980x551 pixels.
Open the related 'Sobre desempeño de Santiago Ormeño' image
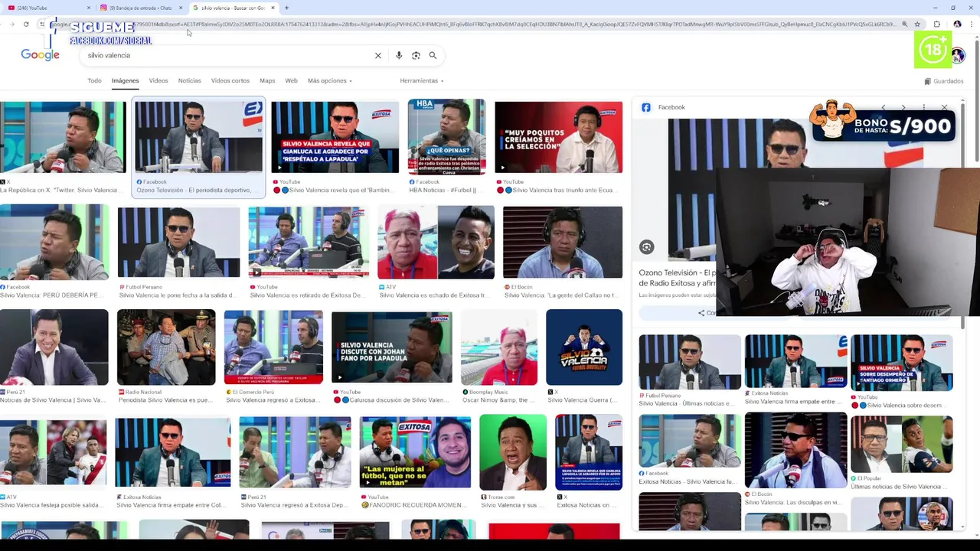click(901, 362)
